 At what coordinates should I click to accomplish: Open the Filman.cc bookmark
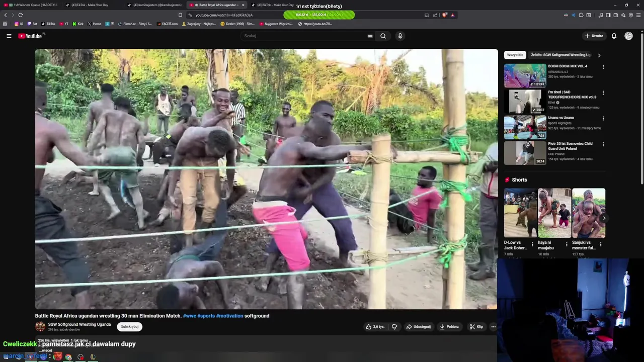(134, 24)
